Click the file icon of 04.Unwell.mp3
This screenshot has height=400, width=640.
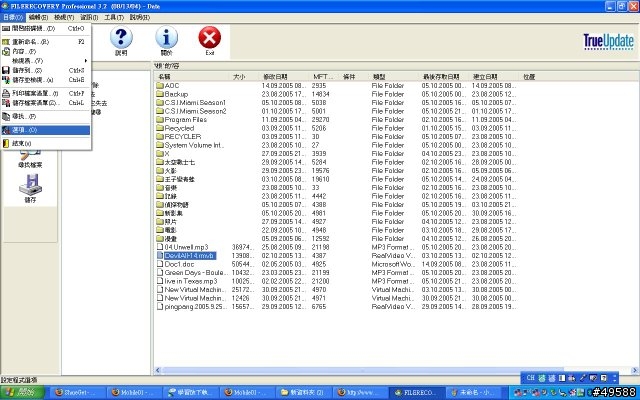point(160,247)
